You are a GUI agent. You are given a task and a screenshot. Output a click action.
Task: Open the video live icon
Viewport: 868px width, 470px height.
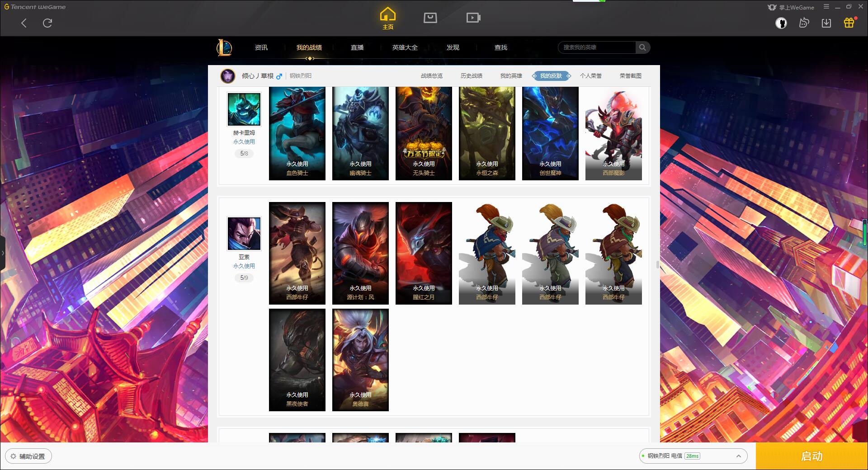pos(473,18)
